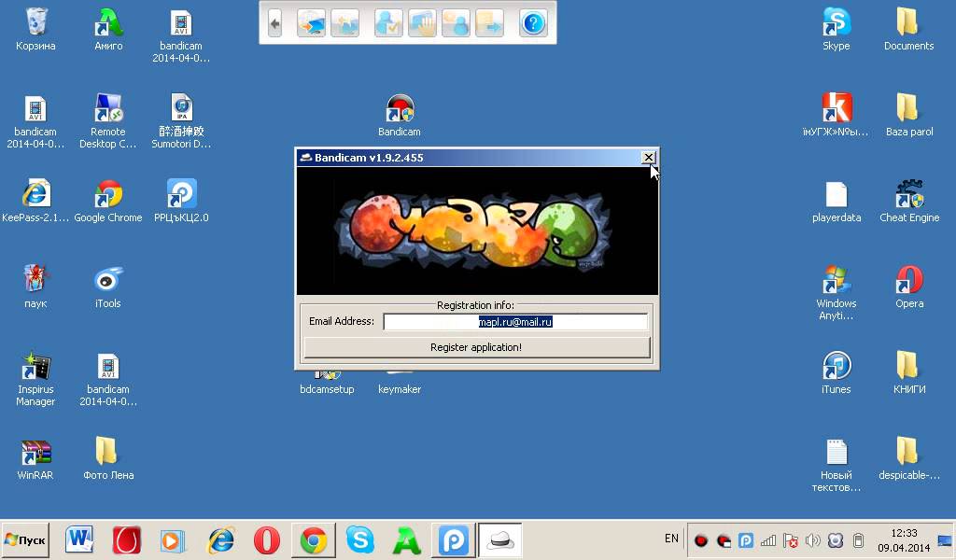956x560 pixels.
Task: Open the clock showing 12:33 09.04.2014
Action: tap(904, 540)
